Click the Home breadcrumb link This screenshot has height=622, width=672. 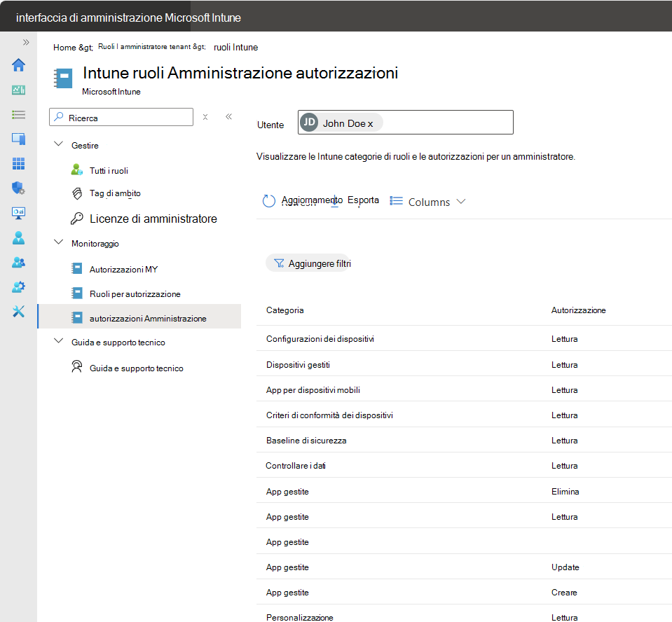pos(64,47)
